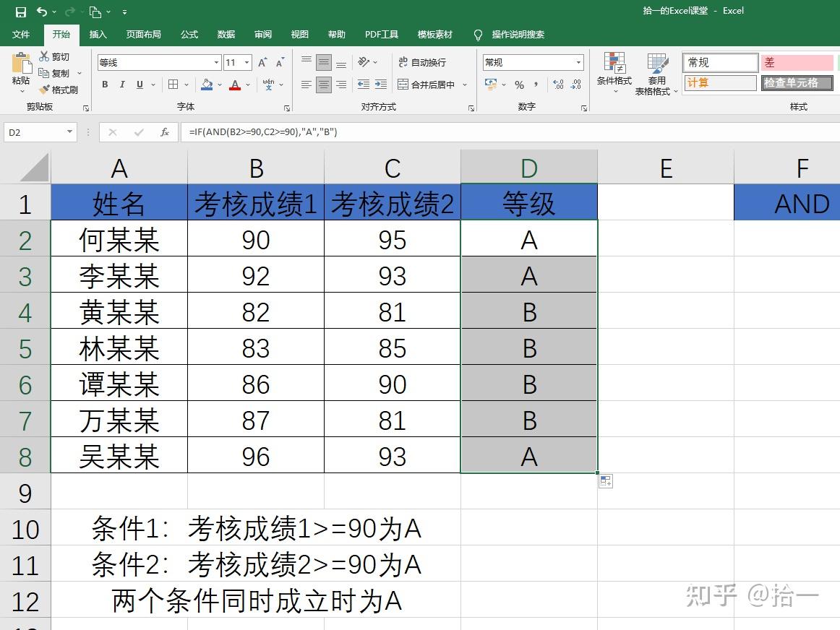Viewport: 840px width, 630px height.
Task: Apply fill color bucket icon
Action: point(207,85)
